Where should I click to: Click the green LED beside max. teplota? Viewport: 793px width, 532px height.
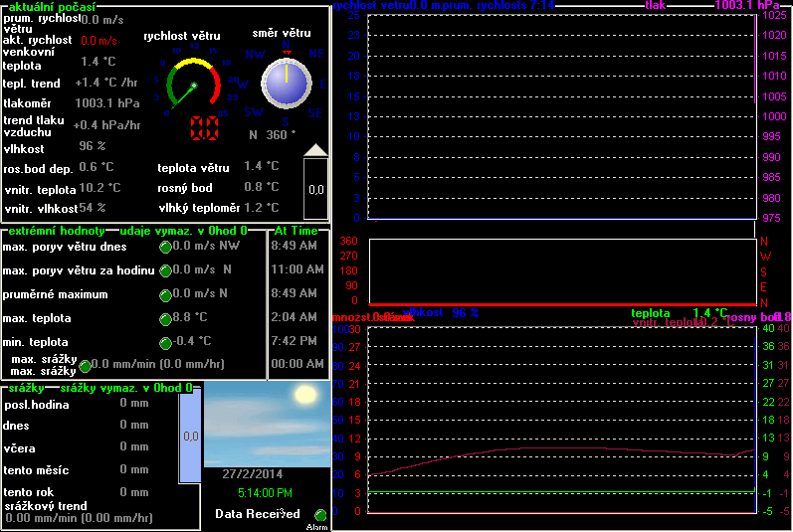coord(165,319)
